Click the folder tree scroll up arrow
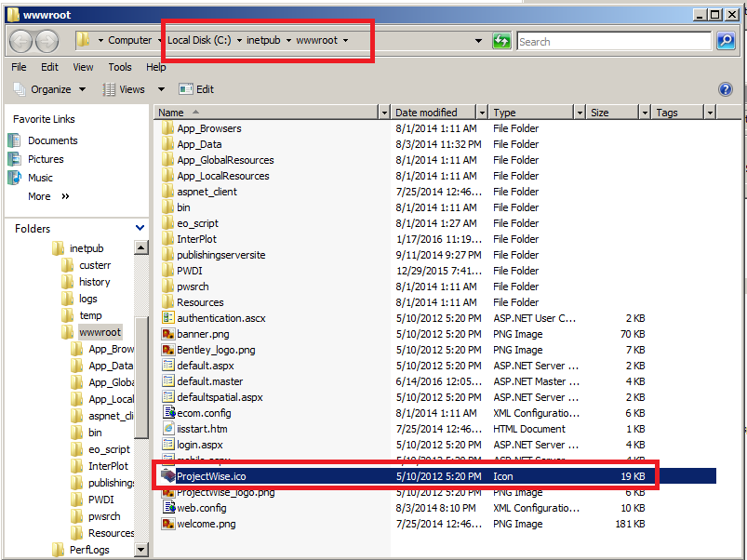747x560 pixels. tap(141, 247)
